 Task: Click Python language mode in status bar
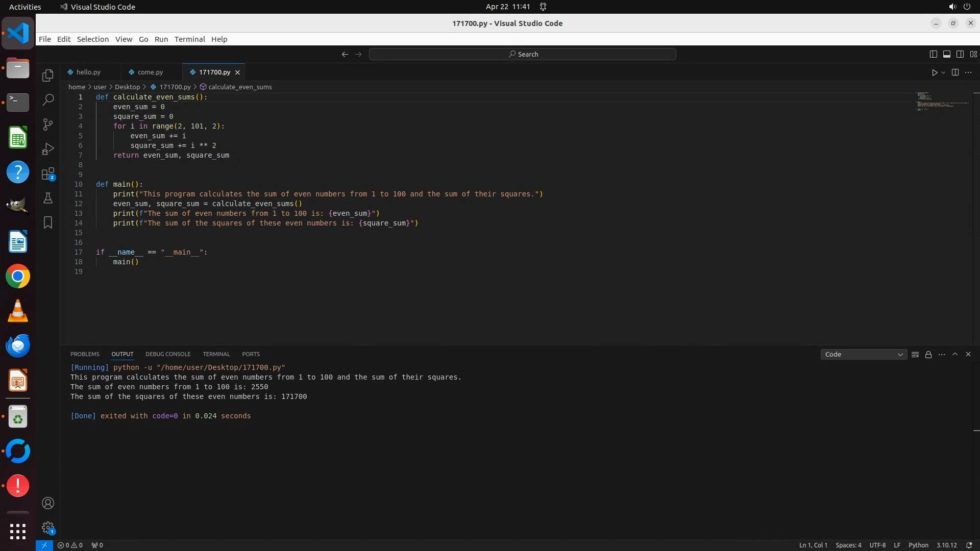tap(918, 545)
